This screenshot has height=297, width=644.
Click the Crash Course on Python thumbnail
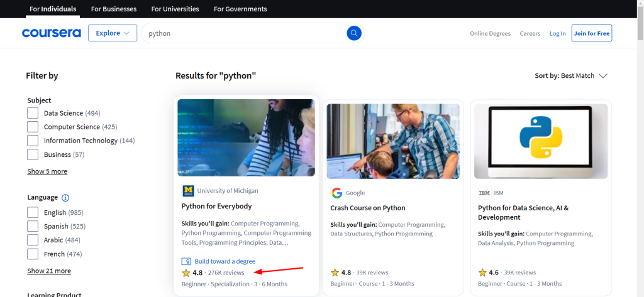point(393,141)
